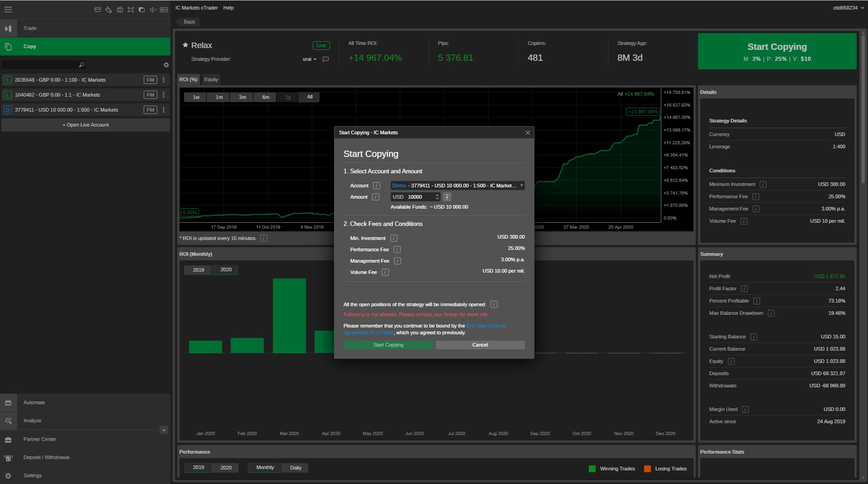Open the Automate section
The image size is (868, 484).
point(85,402)
